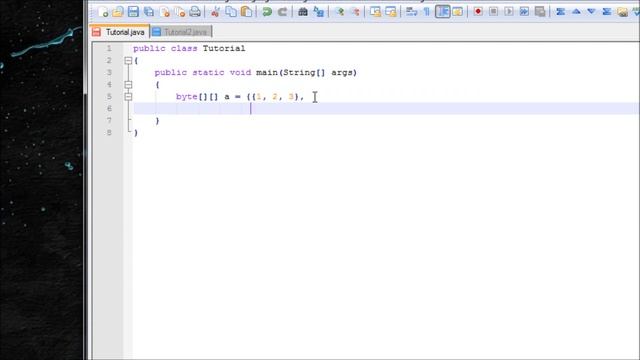
Task: Redo the edit with the gray arrow
Action: click(282, 11)
